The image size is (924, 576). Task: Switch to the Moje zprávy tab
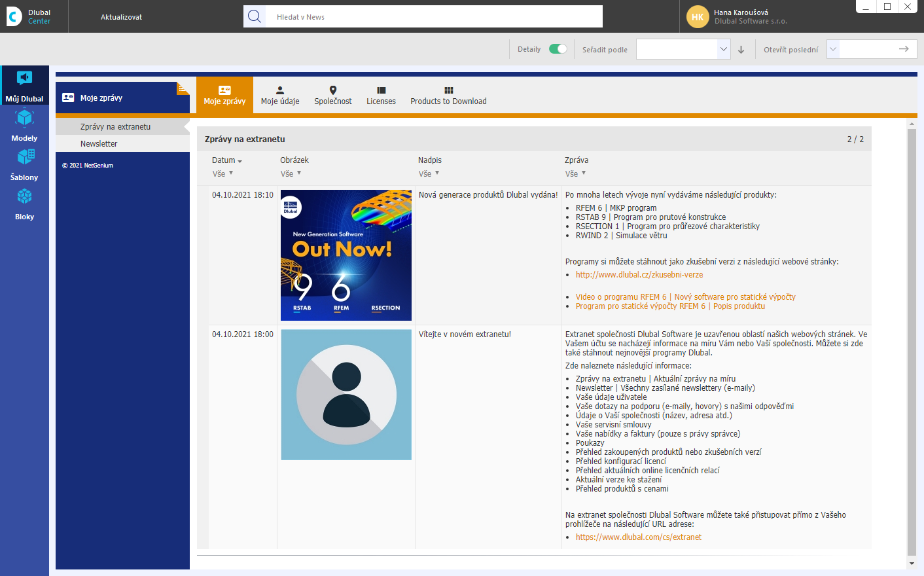click(224, 96)
